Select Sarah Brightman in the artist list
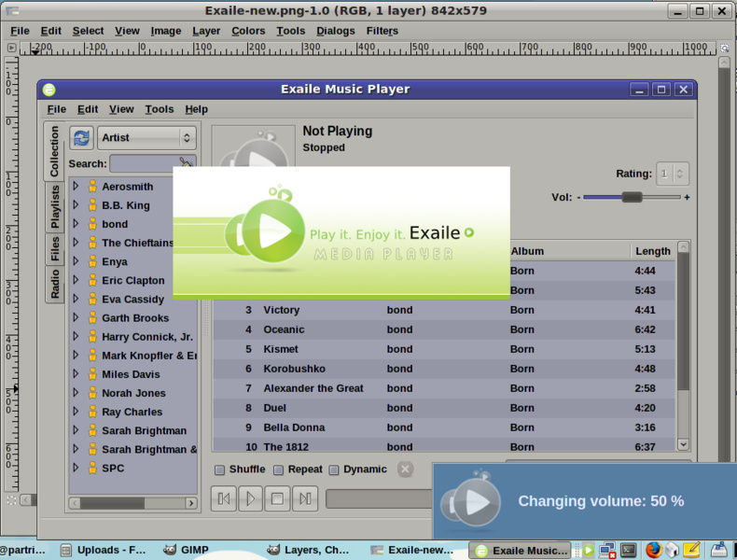Viewport: 737px width, 560px height. (x=144, y=430)
